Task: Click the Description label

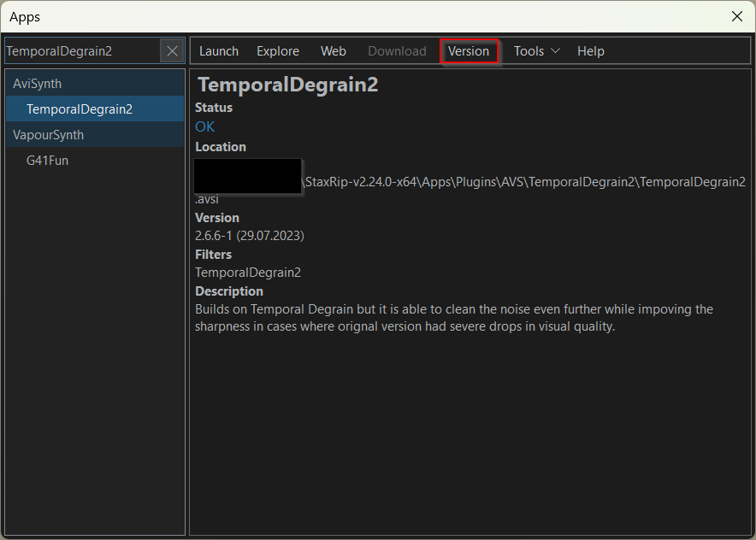Action: click(x=229, y=291)
